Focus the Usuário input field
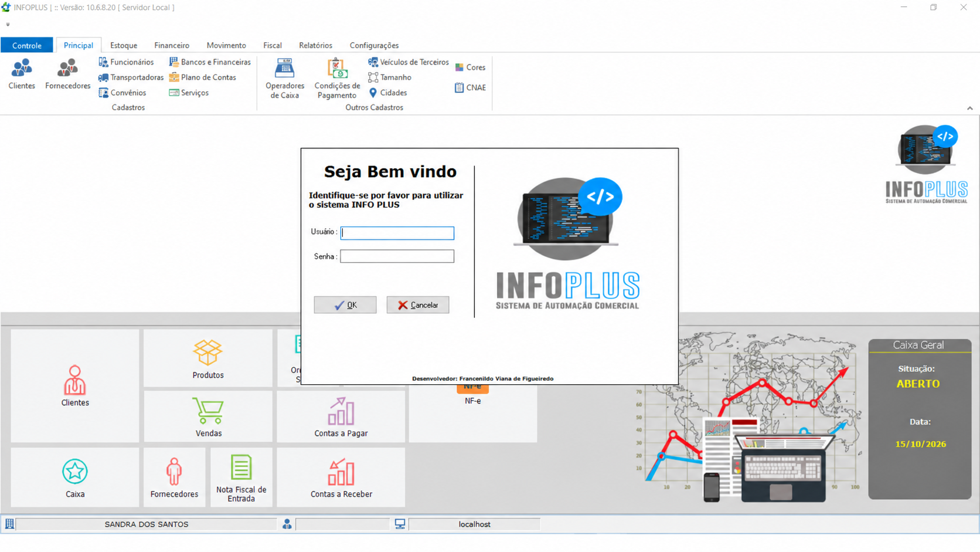Viewport: 980px width, 552px height. (397, 233)
